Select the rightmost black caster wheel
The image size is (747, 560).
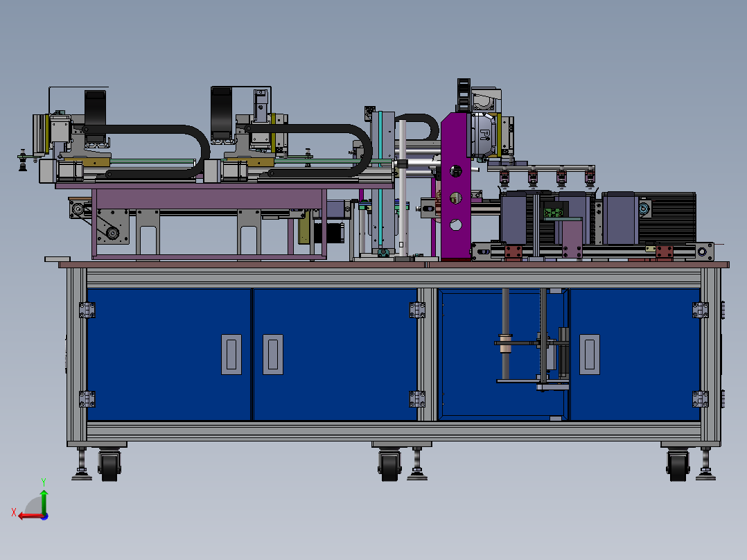678,466
